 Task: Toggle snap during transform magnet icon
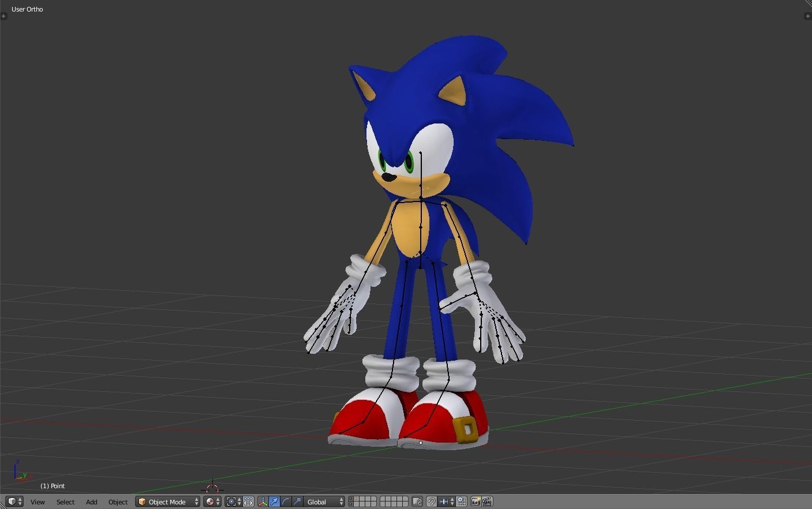click(431, 501)
